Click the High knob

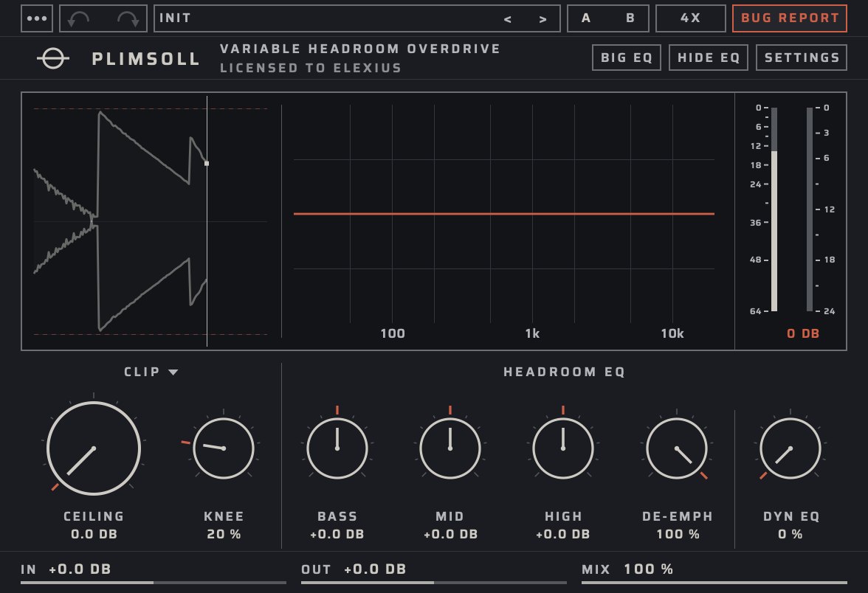coord(563,448)
